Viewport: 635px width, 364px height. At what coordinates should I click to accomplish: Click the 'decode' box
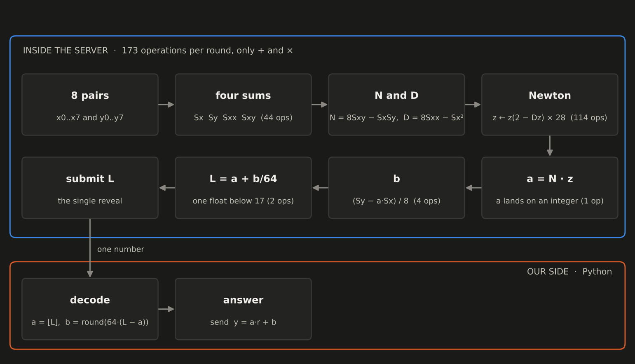[90, 309]
